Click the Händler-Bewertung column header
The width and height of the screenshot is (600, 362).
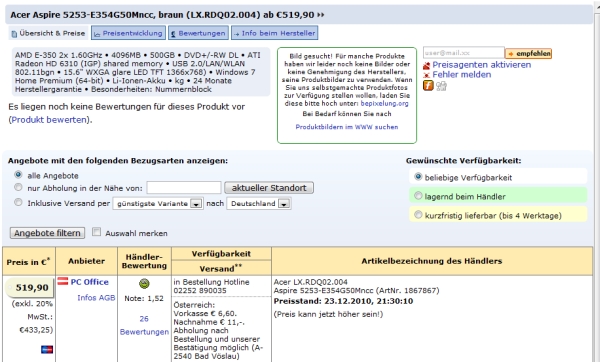pyautogui.click(x=144, y=261)
